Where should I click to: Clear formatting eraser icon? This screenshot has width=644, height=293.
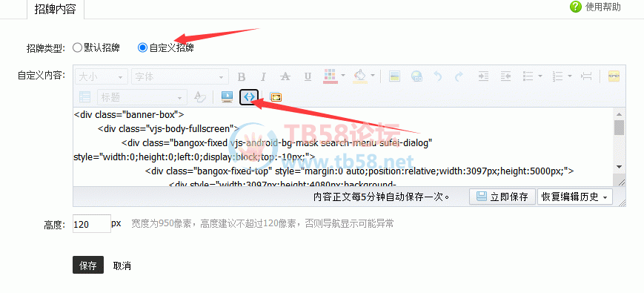pyautogui.click(x=199, y=97)
